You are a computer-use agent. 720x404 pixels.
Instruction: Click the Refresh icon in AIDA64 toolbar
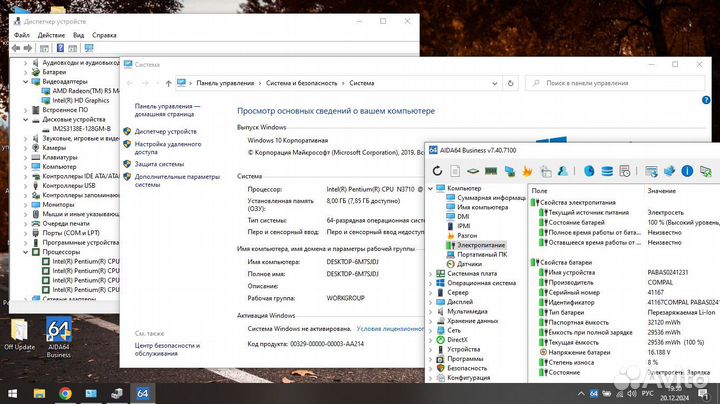(x=437, y=171)
